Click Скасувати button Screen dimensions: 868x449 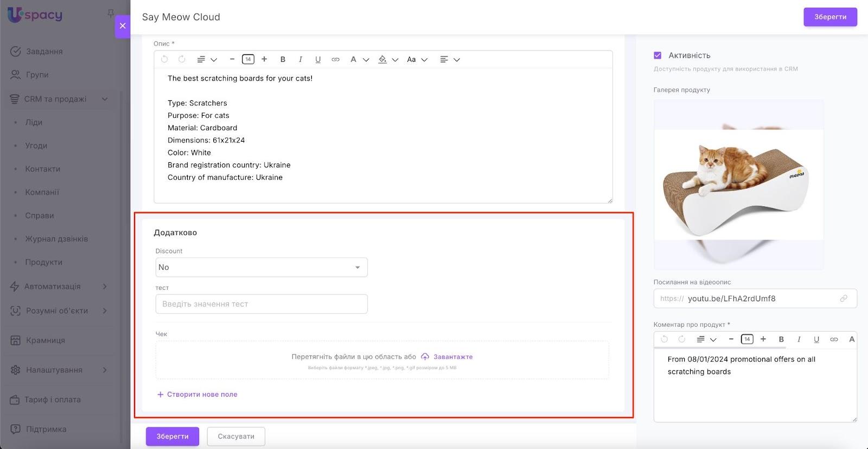click(236, 437)
